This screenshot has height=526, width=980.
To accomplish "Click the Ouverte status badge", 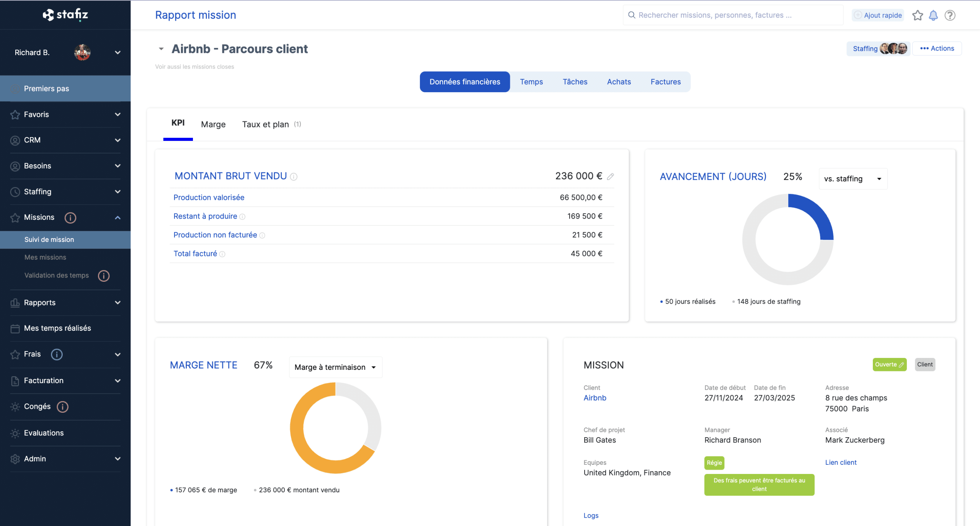I will (x=889, y=364).
